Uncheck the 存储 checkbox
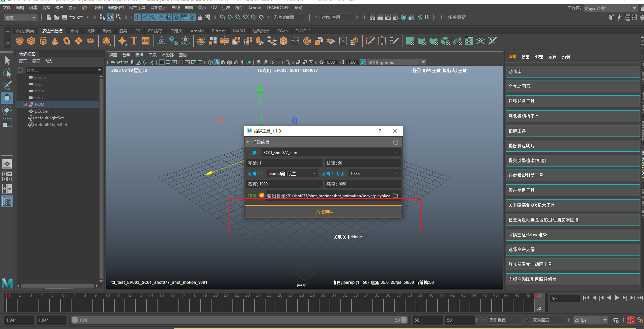The height and width of the screenshot is (329, 644). [261, 196]
